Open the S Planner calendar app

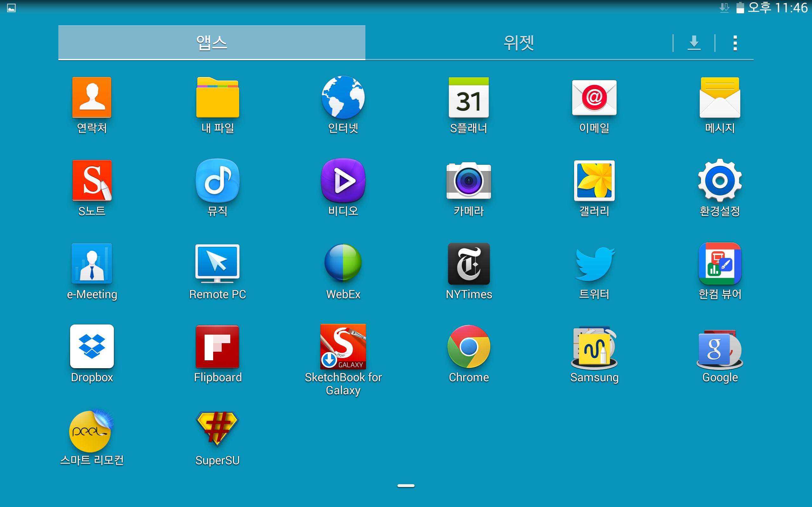[469, 98]
